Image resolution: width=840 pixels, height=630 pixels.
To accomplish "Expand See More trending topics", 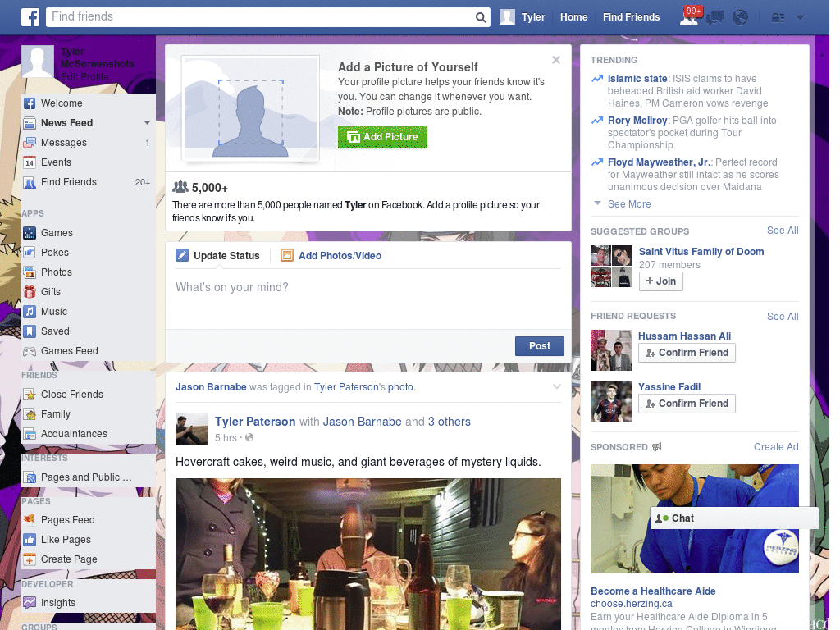I will pos(629,204).
